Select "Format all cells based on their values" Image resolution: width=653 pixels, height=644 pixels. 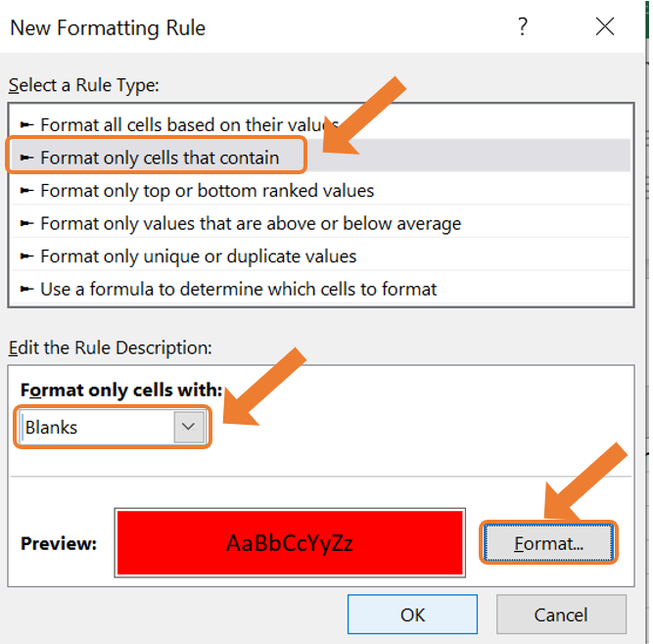[321, 124]
